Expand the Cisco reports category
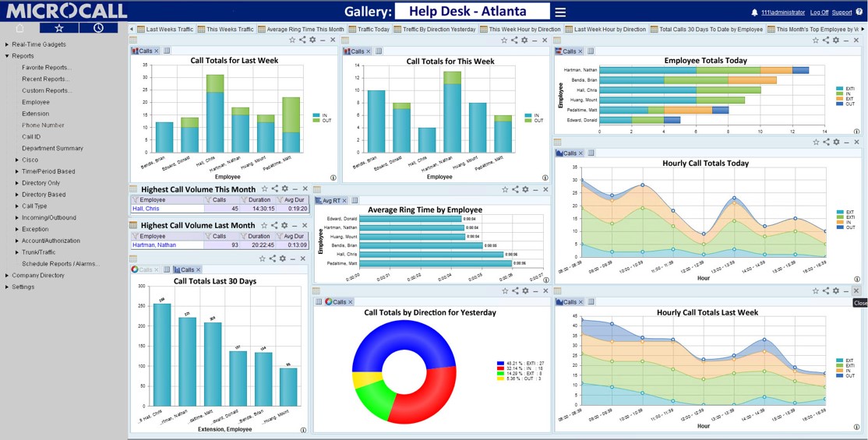This screenshot has width=868, height=440. point(16,160)
